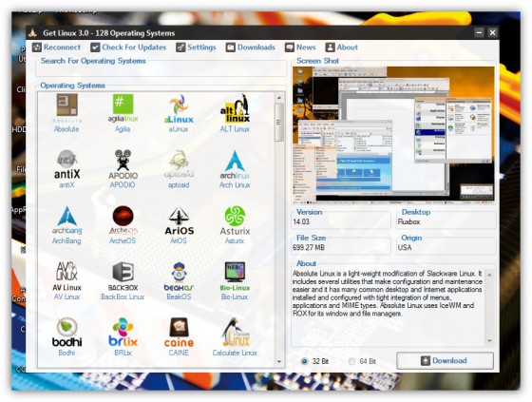Select the ArchBang icon
The image size is (532, 402).
pyautogui.click(x=66, y=221)
